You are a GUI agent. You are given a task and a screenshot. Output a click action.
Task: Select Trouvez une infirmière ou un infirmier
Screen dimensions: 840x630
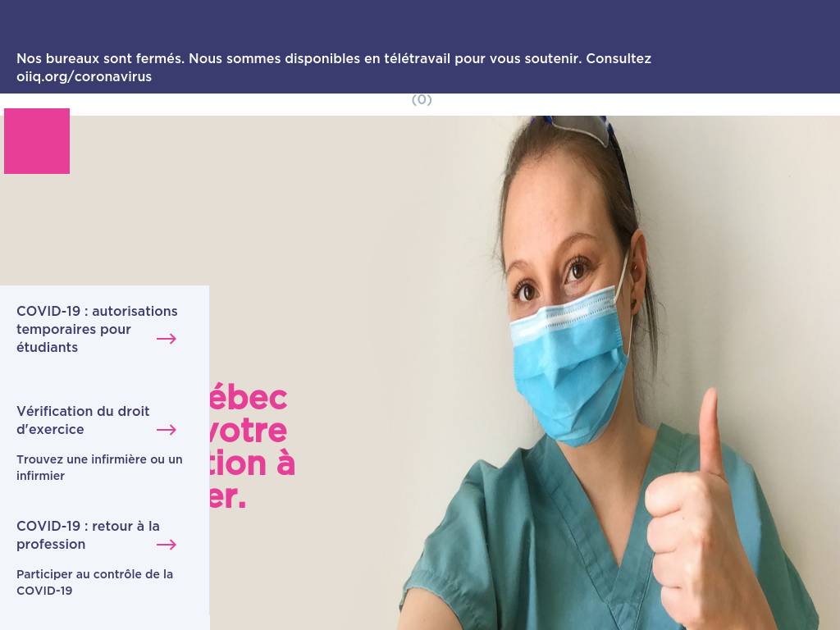tap(99, 467)
